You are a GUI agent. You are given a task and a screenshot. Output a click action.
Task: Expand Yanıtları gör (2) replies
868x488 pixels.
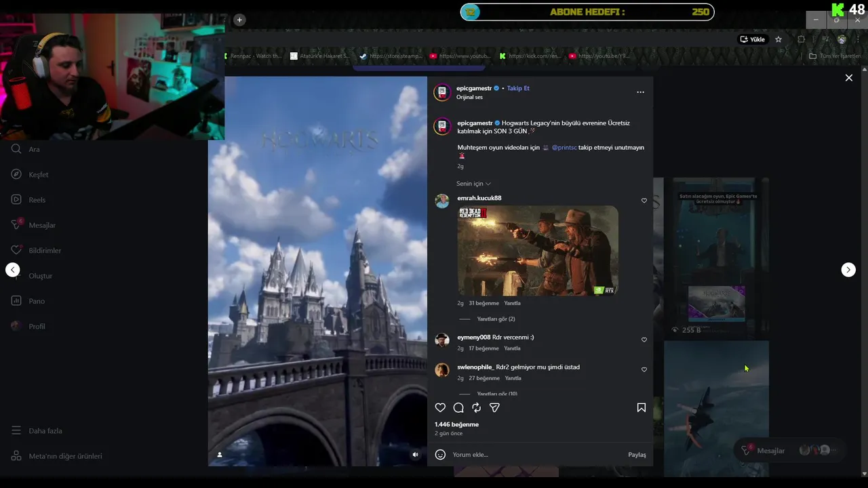(496, 319)
